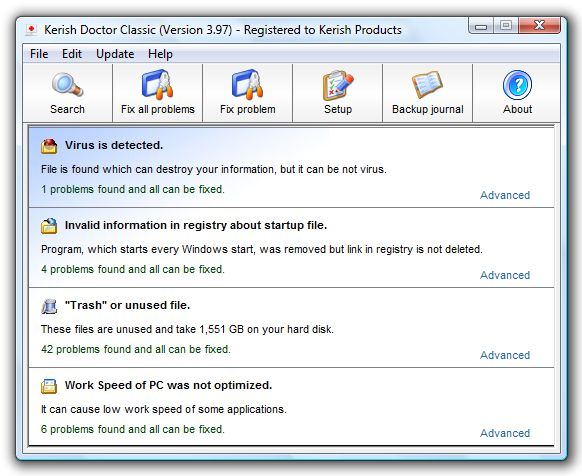Screen dimensions: 582x476
Task: Open the Update menu
Action: (x=115, y=54)
